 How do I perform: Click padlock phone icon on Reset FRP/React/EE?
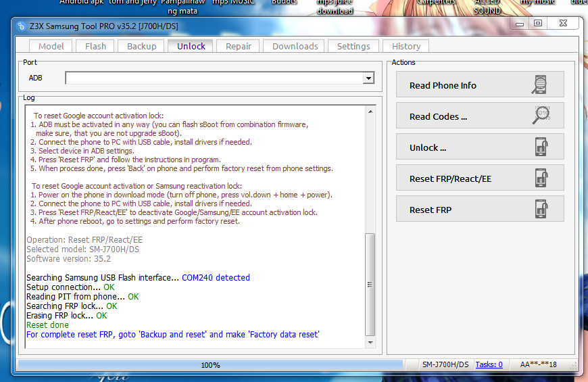(541, 178)
